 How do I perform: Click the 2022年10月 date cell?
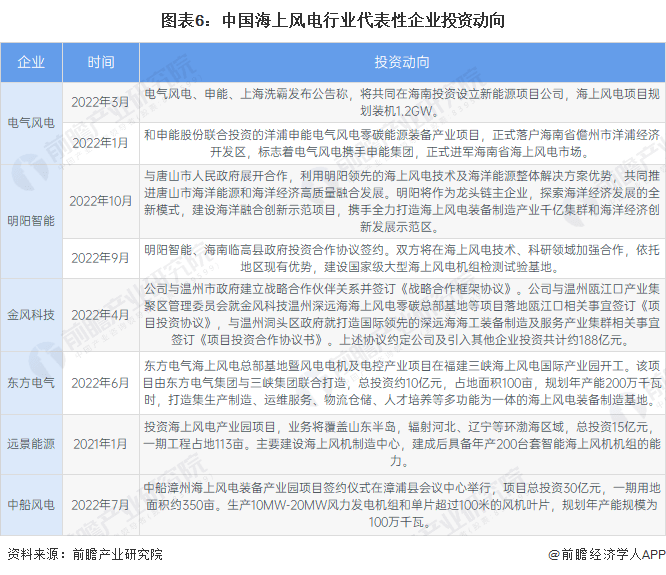(x=100, y=201)
